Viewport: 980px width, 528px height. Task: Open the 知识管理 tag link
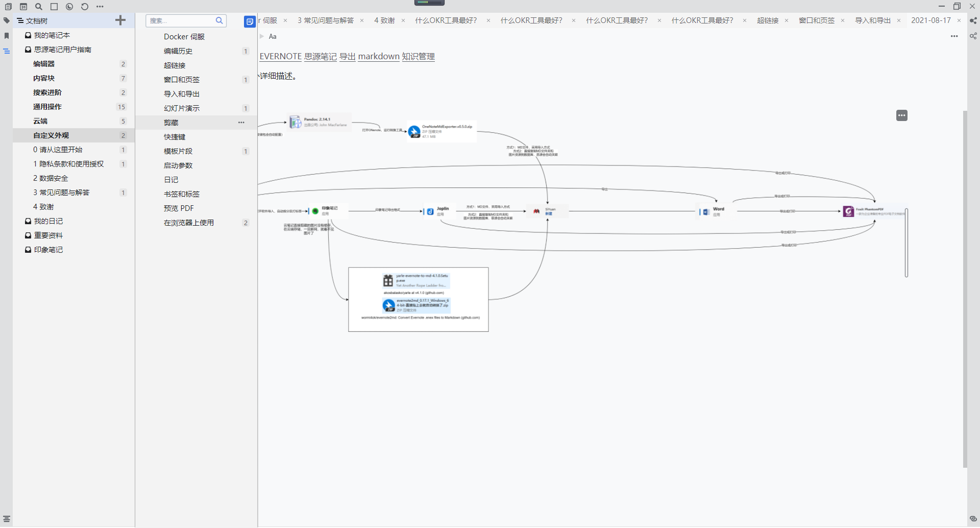click(x=419, y=57)
